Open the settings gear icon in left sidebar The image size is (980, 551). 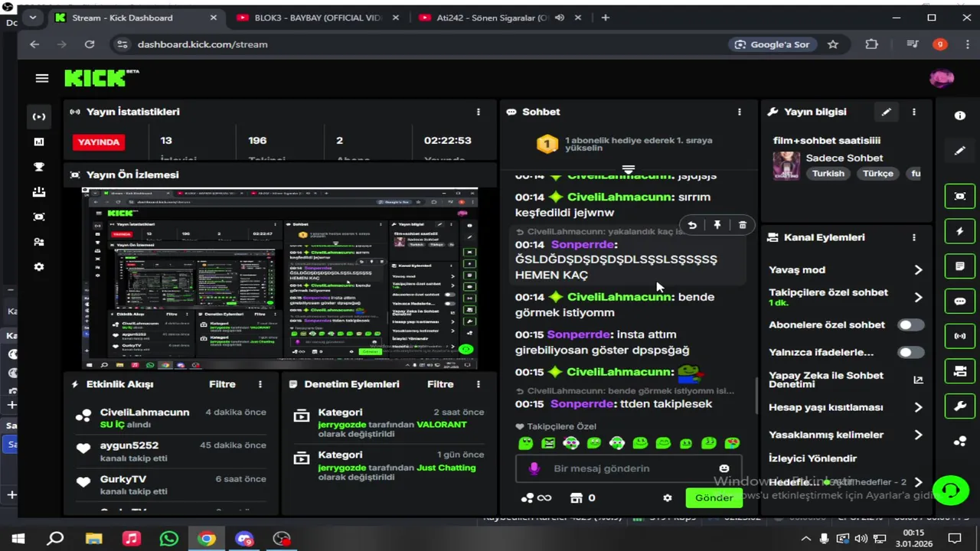click(x=39, y=267)
